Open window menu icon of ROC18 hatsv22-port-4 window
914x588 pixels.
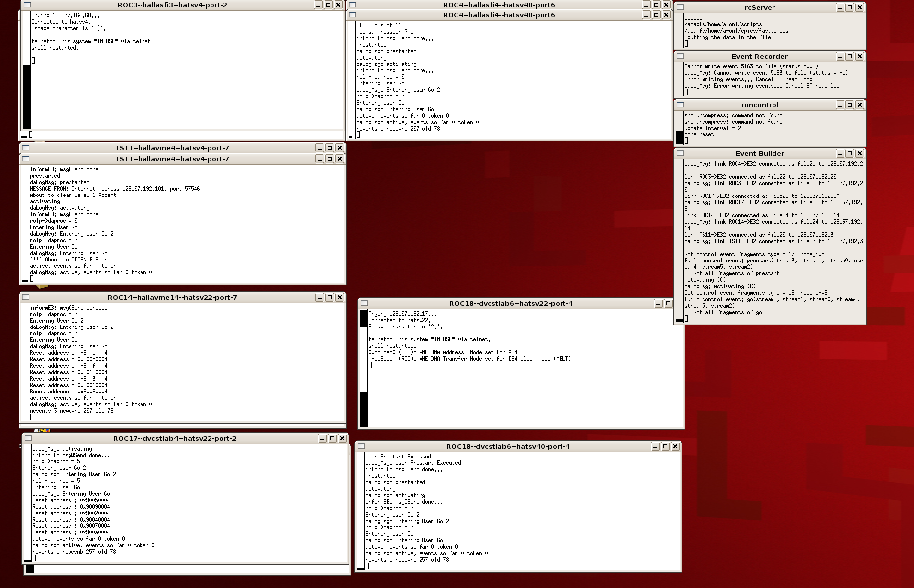364,303
